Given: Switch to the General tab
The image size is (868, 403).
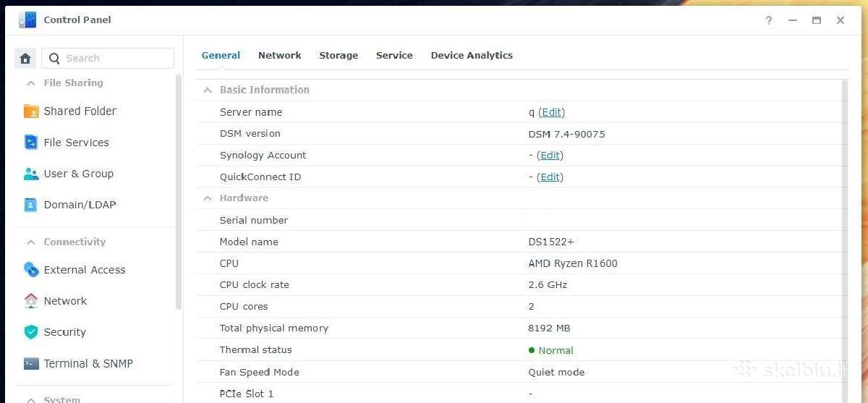Looking at the screenshot, I should click(x=221, y=56).
